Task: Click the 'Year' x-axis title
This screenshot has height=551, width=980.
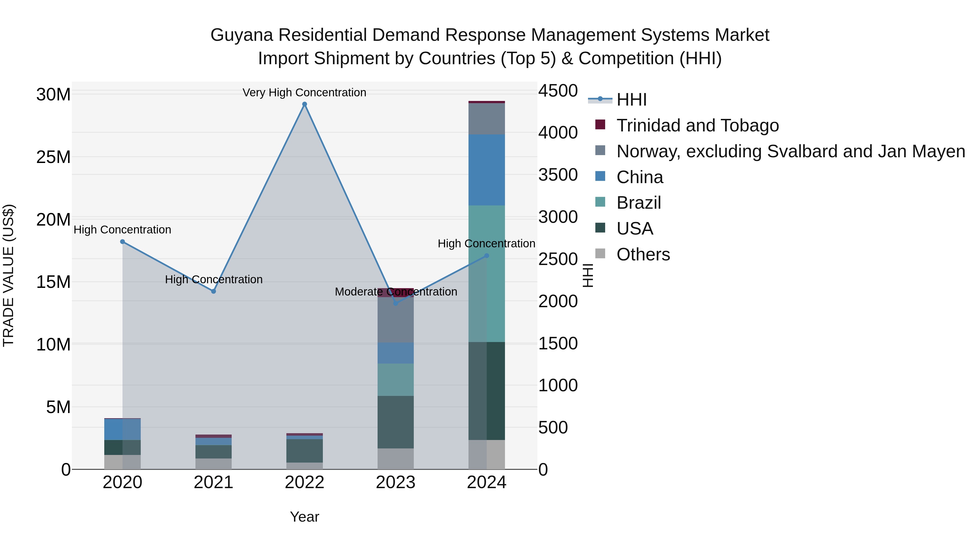Action: (304, 517)
